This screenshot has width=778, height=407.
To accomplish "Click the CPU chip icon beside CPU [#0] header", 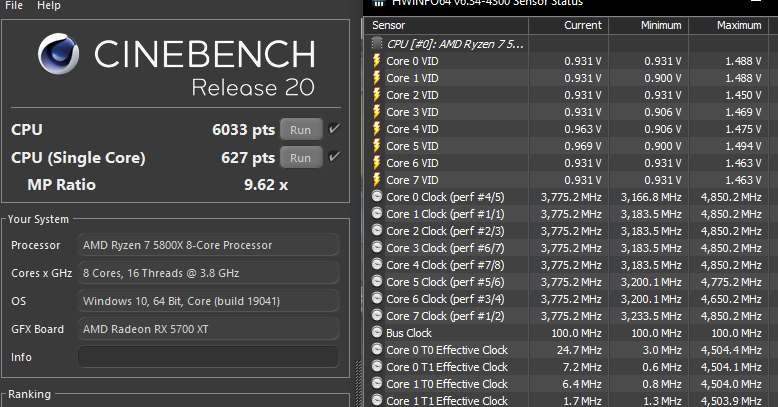I will [377, 44].
